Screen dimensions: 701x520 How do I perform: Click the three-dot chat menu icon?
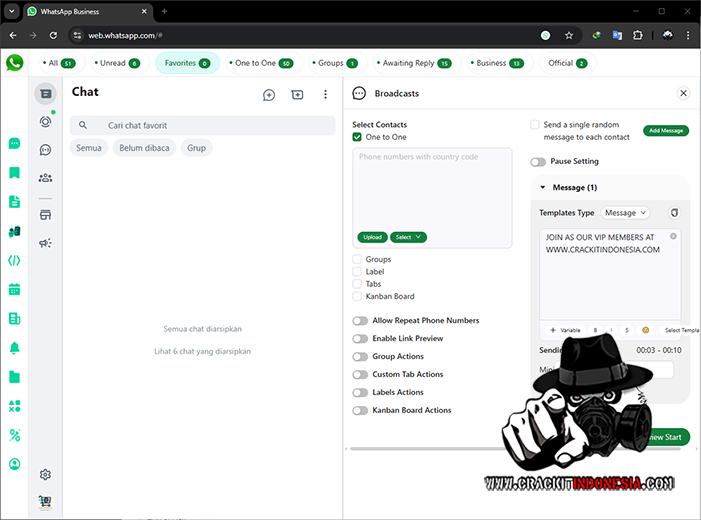(x=325, y=95)
